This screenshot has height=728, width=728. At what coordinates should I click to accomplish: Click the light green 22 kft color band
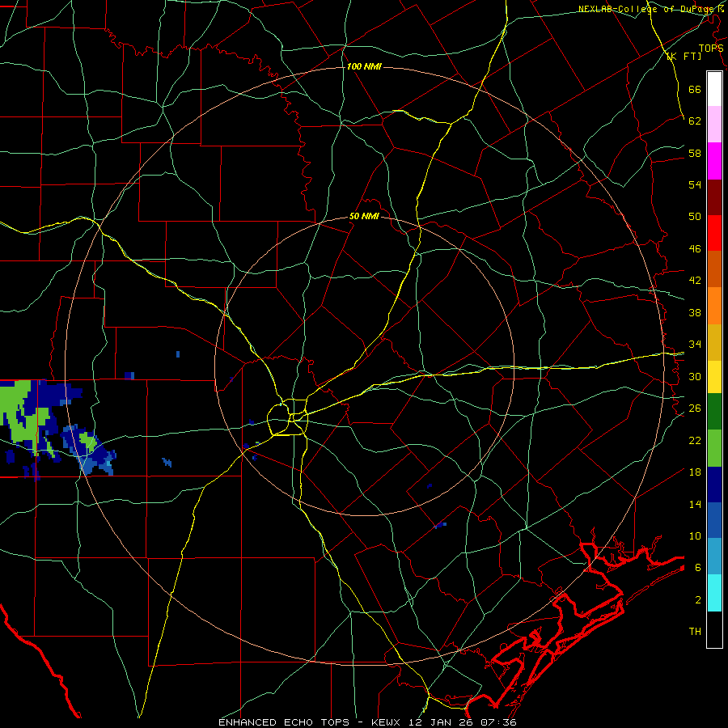point(714,448)
